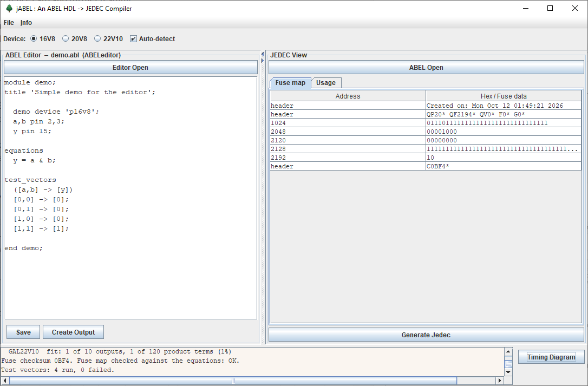588x386 pixels.
Task: Click the 'GAL22V10 fit' log line
Action: [120, 351]
